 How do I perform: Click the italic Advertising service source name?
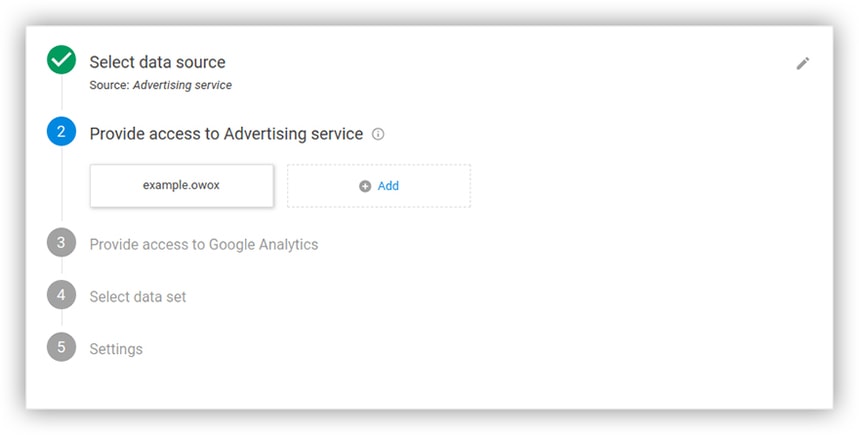(x=182, y=86)
